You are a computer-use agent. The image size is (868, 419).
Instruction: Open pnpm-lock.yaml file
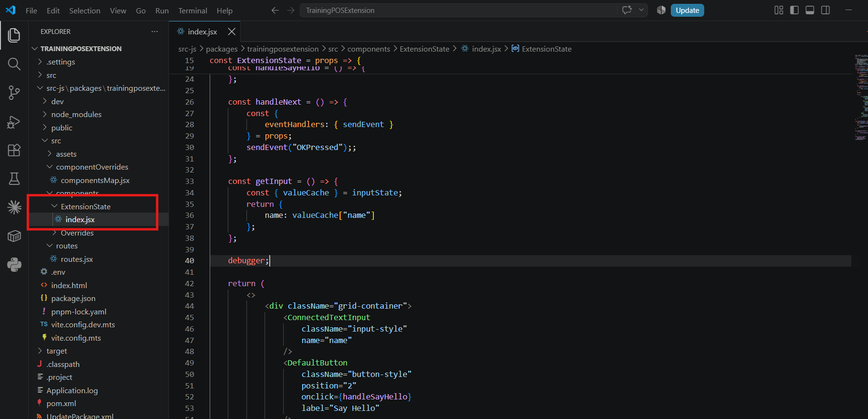coord(98,312)
